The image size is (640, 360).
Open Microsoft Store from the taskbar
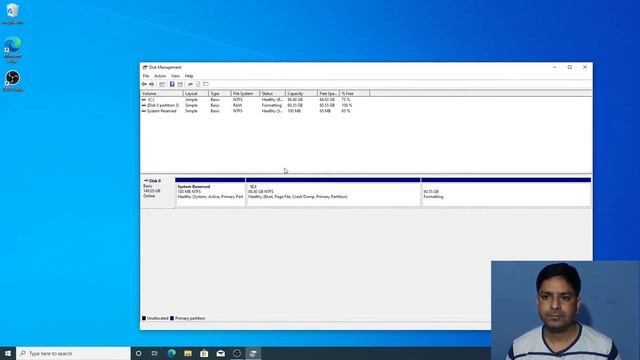click(x=204, y=353)
